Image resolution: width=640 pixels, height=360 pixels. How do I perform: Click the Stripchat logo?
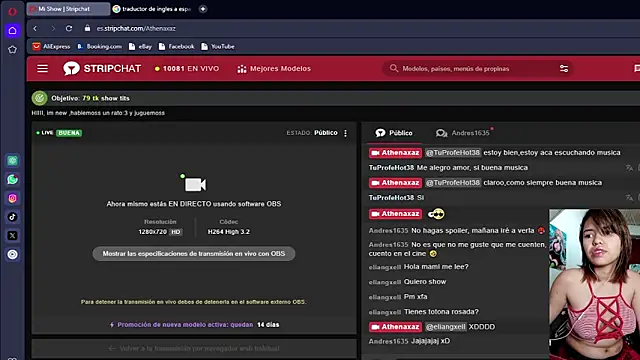102,69
